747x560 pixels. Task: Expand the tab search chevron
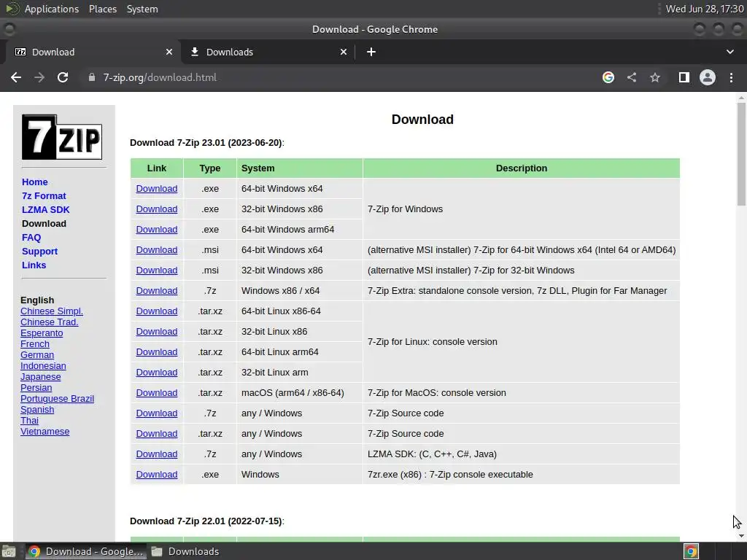[x=729, y=52]
